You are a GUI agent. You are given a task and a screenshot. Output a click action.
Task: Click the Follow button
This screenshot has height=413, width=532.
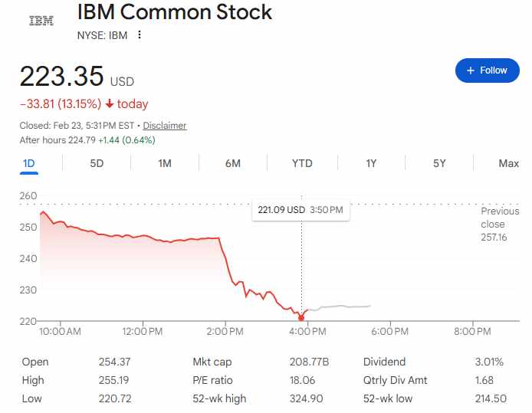click(487, 70)
